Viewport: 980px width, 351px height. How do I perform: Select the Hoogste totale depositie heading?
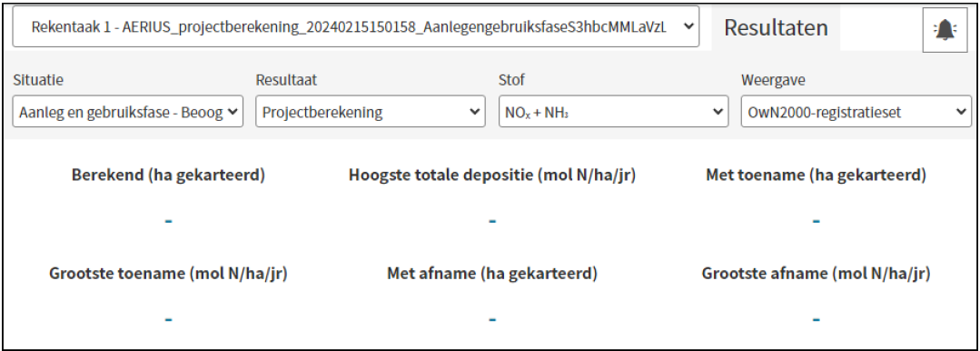coord(492,175)
